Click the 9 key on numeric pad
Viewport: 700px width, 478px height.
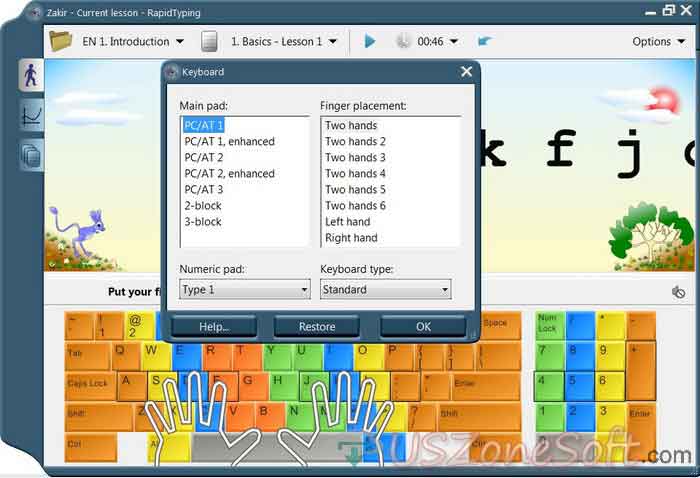pos(610,357)
